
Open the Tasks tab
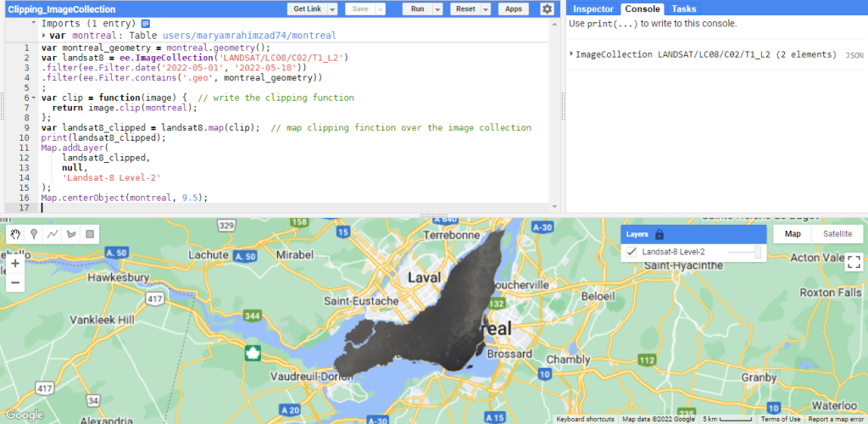tap(683, 8)
